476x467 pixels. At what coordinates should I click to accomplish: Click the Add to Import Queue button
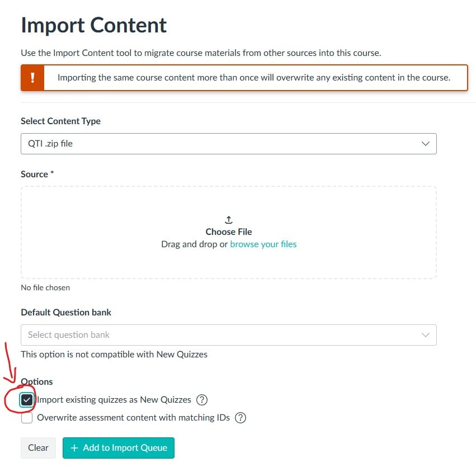119,448
